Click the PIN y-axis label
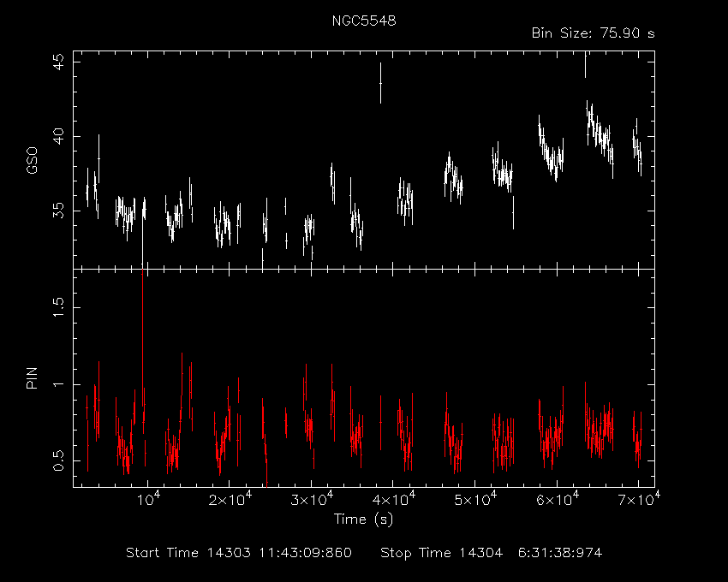 tap(32, 377)
